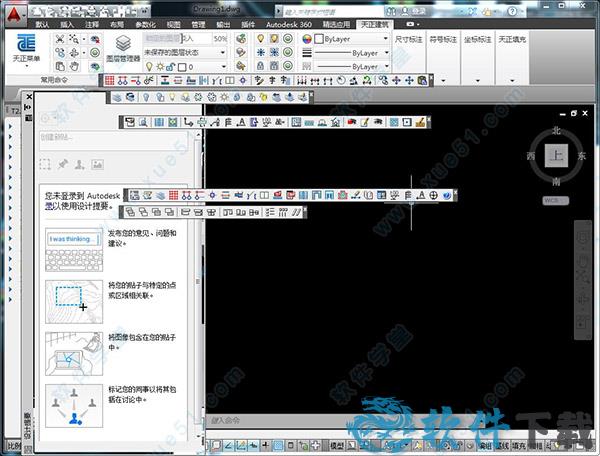Switch to the 注释 ribbon tab

92,24
